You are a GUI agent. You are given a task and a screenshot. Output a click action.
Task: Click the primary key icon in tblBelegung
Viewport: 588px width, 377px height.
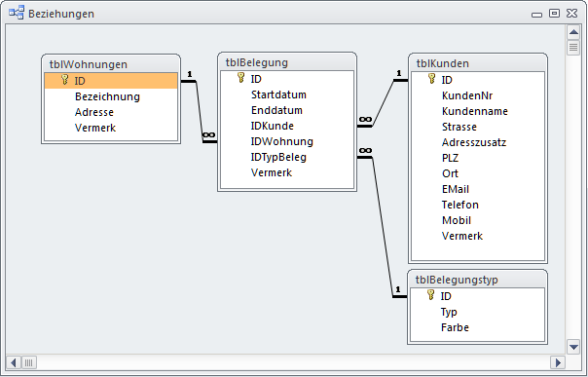coord(241,78)
